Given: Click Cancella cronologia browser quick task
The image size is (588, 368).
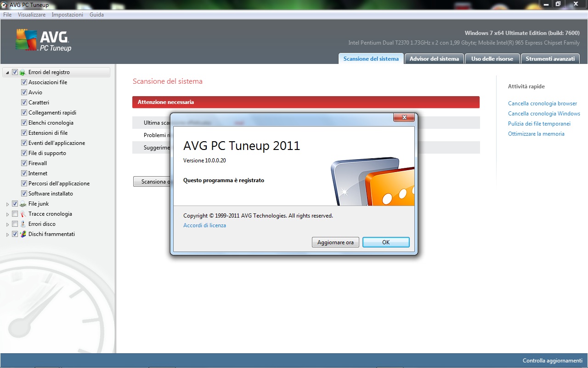Looking at the screenshot, I should [x=543, y=103].
